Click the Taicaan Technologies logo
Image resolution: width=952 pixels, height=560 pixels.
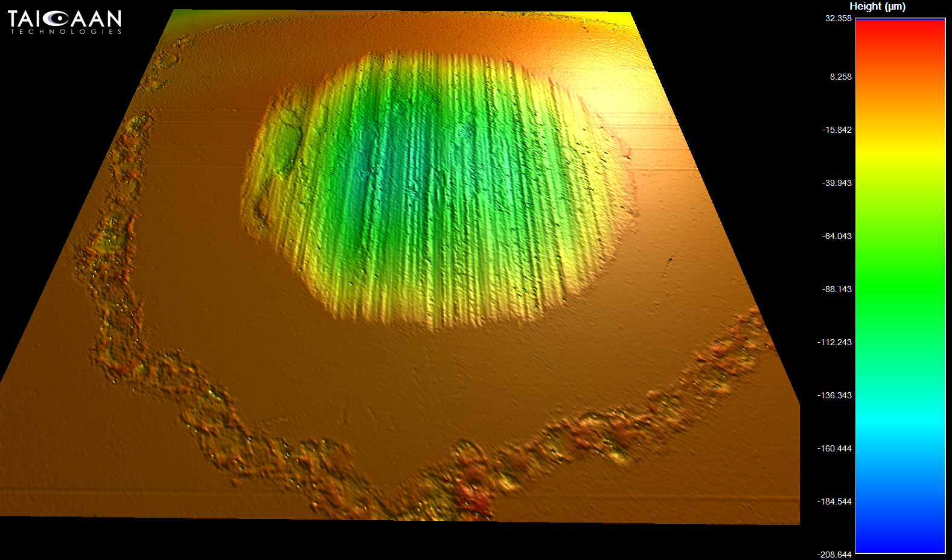pyautogui.click(x=65, y=22)
